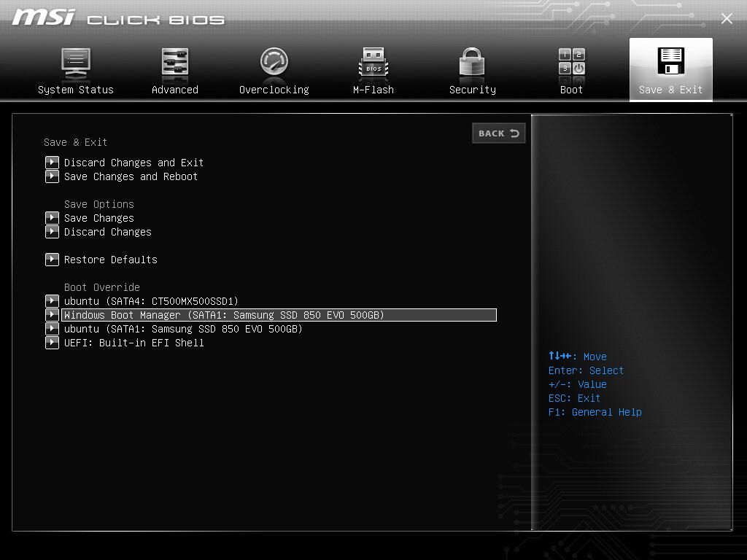Open M-Flash USB BIOS icon

(373, 62)
